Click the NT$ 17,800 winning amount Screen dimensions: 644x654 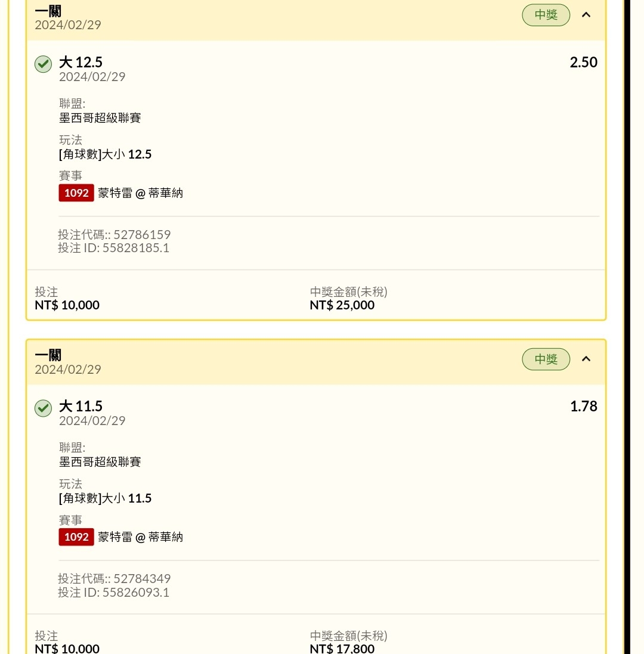342,648
